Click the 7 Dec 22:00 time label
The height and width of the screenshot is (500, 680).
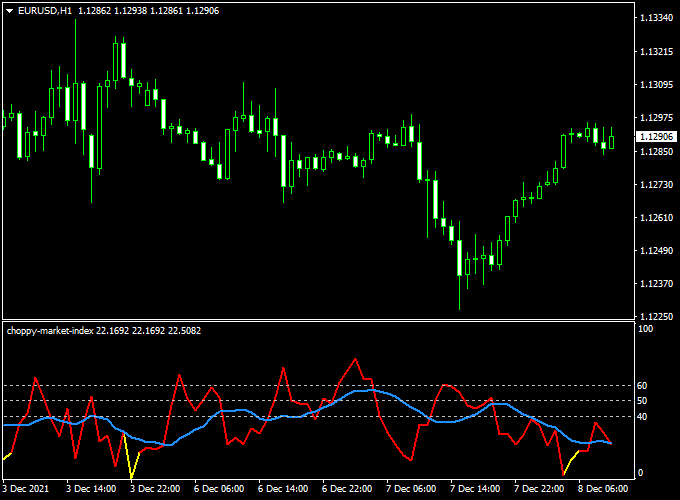click(539, 489)
